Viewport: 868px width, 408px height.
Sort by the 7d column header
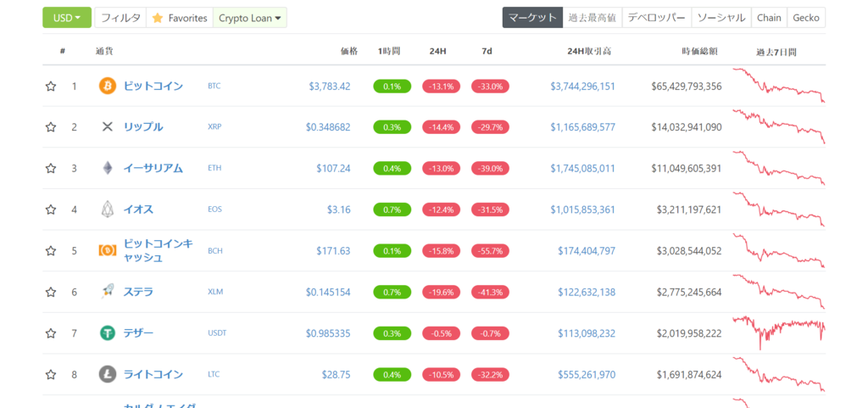pyautogui.click(x=487, y=52)
